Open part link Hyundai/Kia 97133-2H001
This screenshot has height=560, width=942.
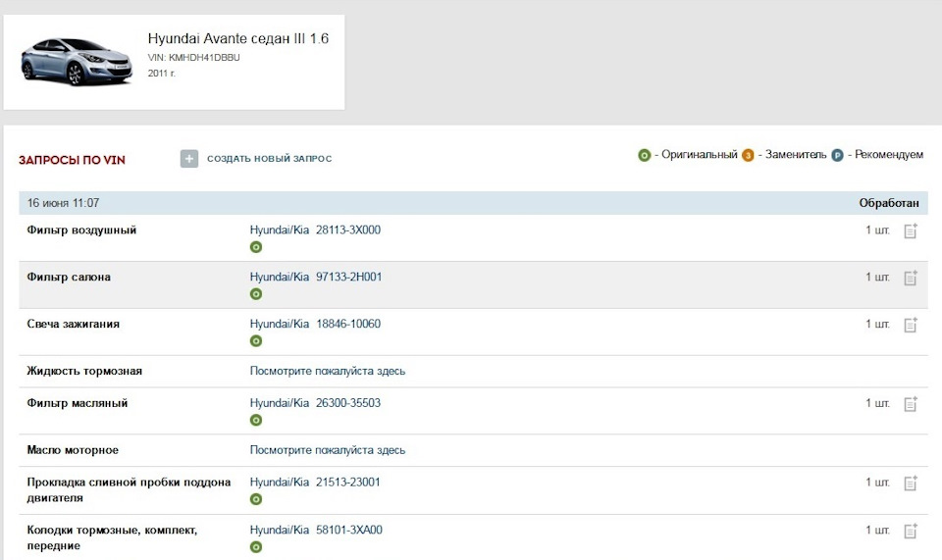[x=315, y=277]
